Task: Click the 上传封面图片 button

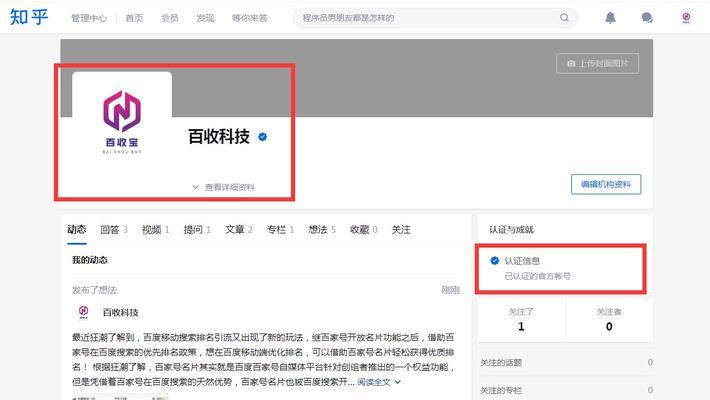Action: pos(597,63)
